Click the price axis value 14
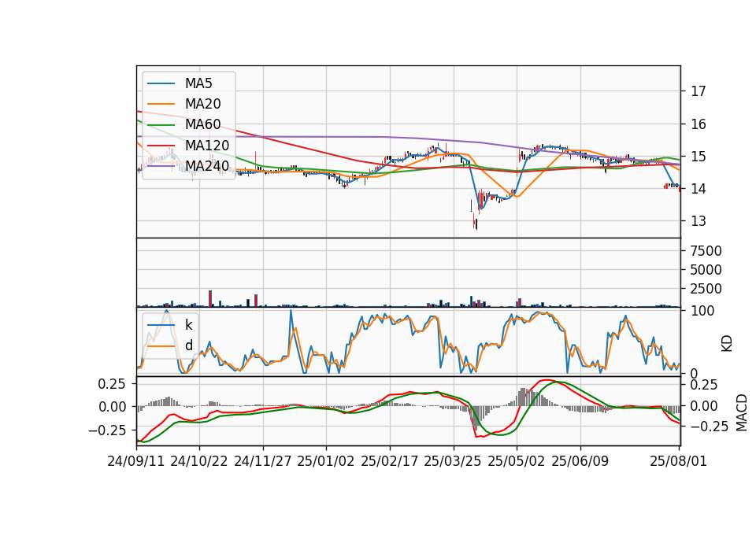Viewport: 756px width, 543px height. 699,189
